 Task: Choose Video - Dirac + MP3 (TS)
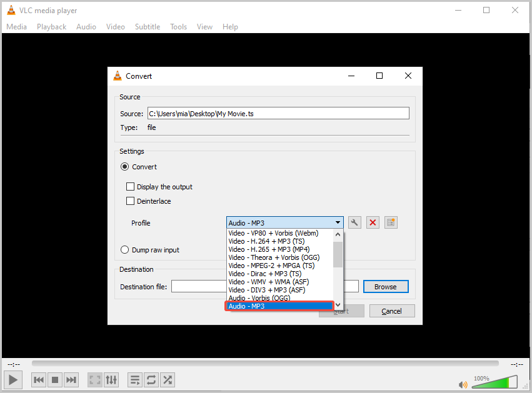280,274
